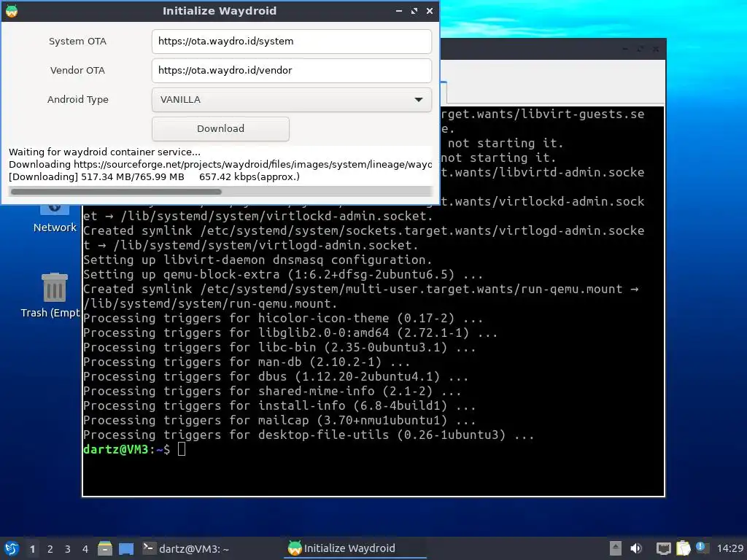
Task: Switch to workspace 3
Action: click(68, 549)
